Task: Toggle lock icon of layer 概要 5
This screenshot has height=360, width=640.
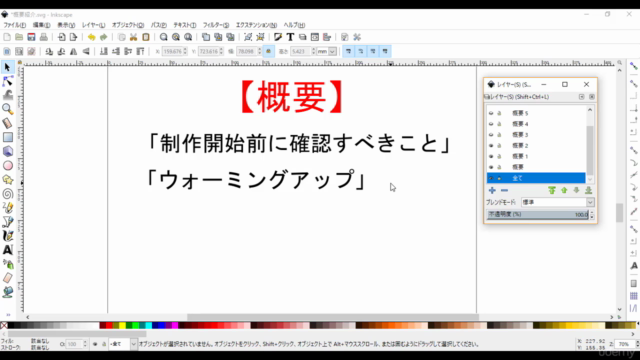Action: click(499, 113)
